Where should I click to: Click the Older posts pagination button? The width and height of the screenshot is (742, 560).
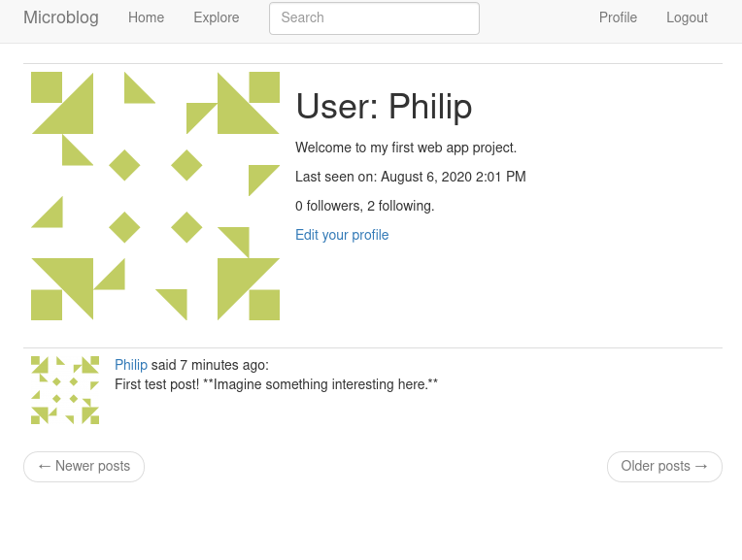click(664, 467)
